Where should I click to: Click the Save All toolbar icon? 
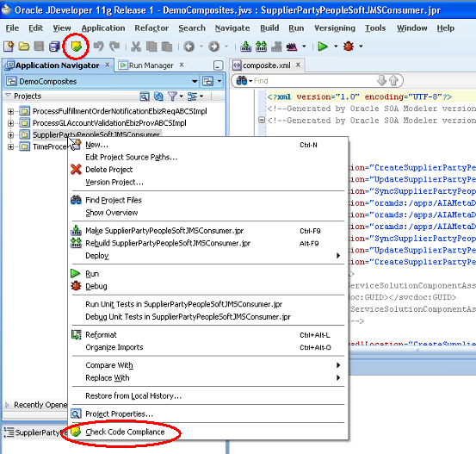point(54,47)
